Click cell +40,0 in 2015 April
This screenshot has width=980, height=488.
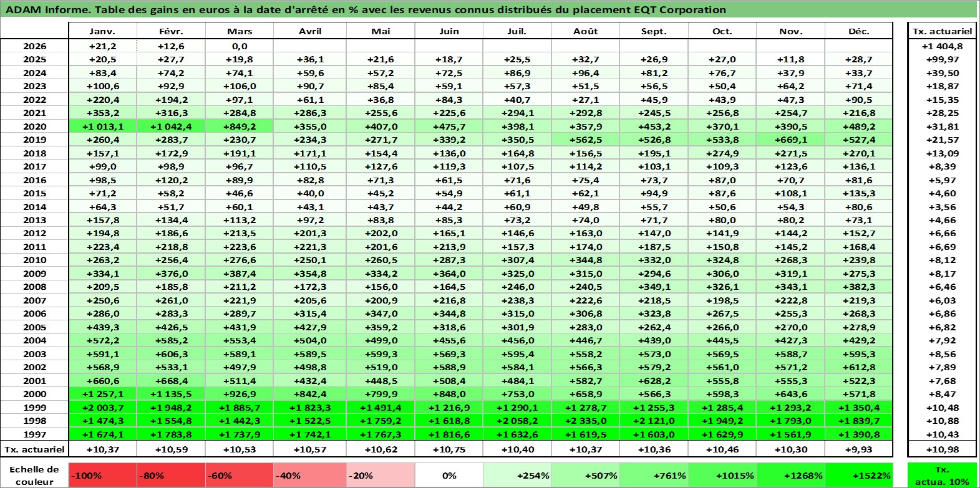(x=310, y=193)
